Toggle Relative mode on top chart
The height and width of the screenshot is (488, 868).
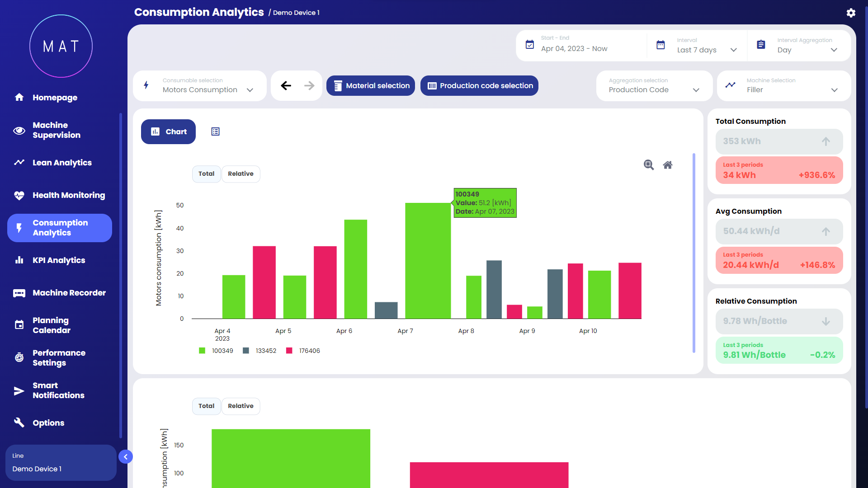241,174
